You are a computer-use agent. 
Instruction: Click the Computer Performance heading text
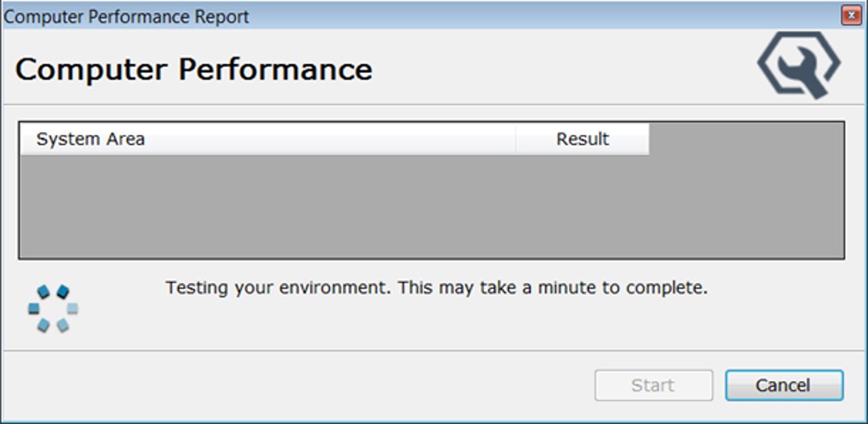[193, 70]
